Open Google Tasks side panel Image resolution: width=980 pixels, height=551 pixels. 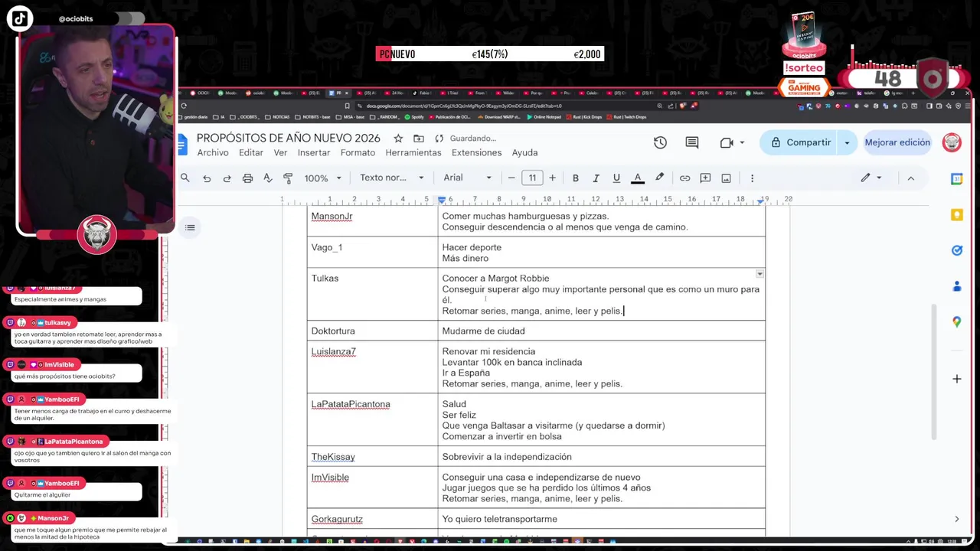click(x=956, y=250)
